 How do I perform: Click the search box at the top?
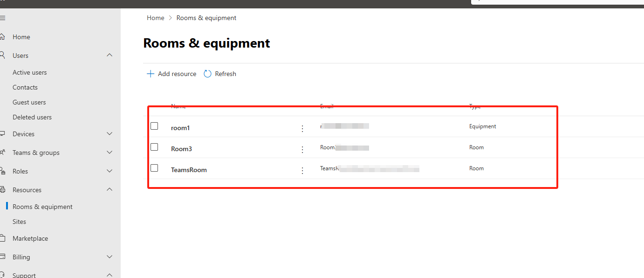click(557, 2)
